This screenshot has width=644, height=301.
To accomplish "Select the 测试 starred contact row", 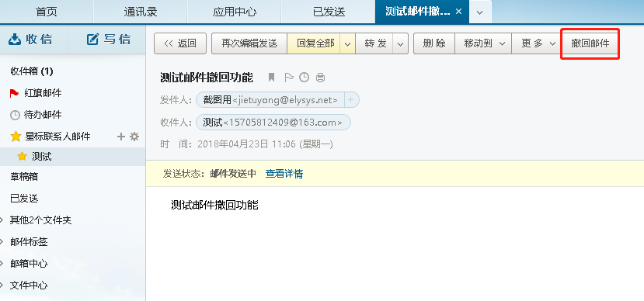I will click(x=73, y=156).
